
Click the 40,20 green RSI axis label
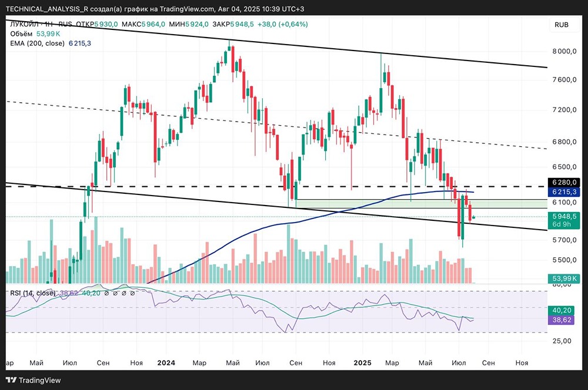(562, 310)
